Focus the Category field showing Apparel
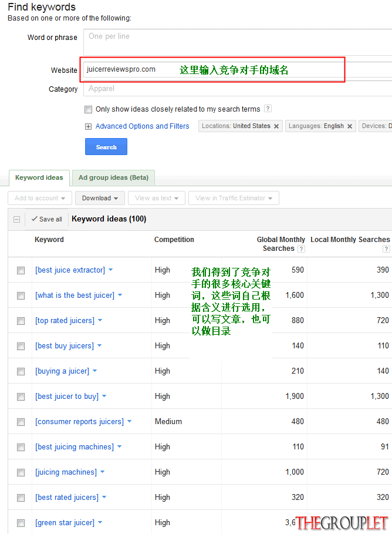This screenshot has width=392, height=534. point(238,89)
